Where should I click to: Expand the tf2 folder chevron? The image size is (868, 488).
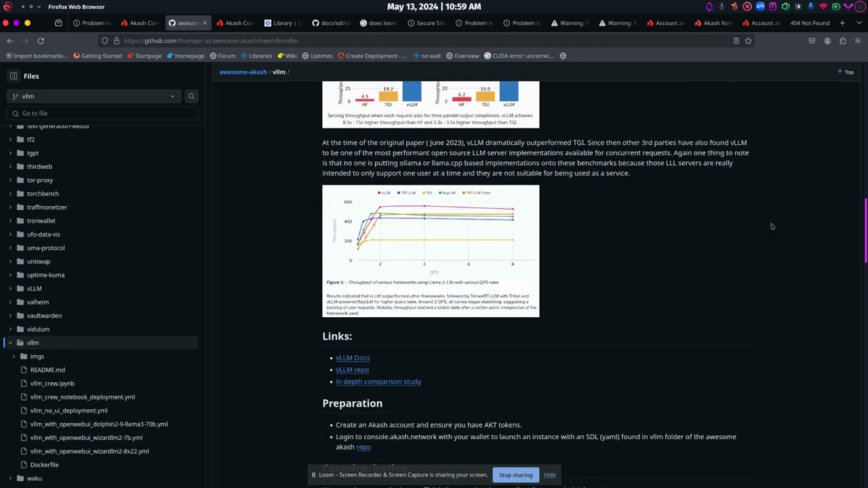(10, 139)
